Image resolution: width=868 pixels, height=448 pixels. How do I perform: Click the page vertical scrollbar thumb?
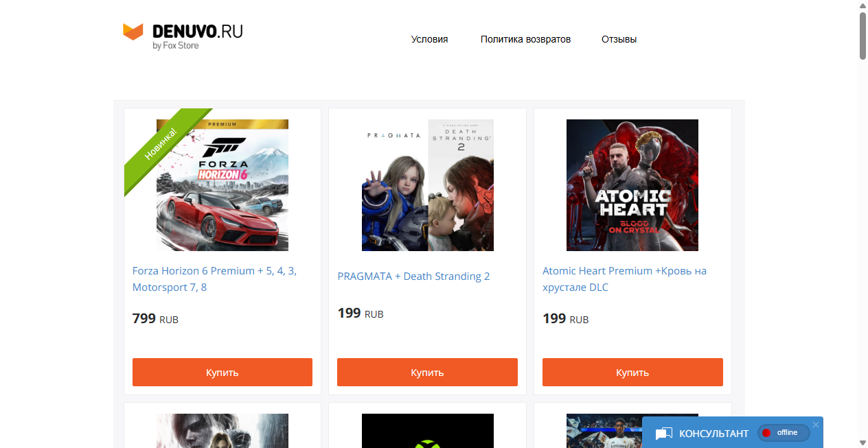tap(863, 36)
